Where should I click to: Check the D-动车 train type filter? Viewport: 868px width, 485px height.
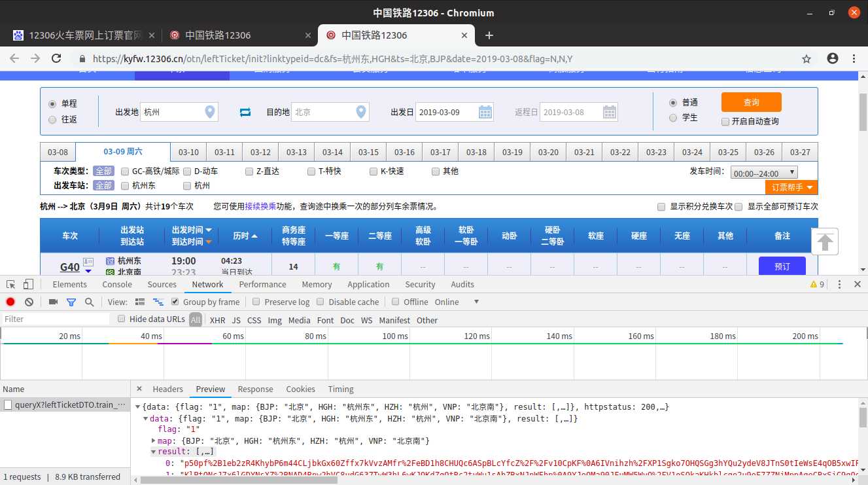pyautogui.click(x=187, y=171)
